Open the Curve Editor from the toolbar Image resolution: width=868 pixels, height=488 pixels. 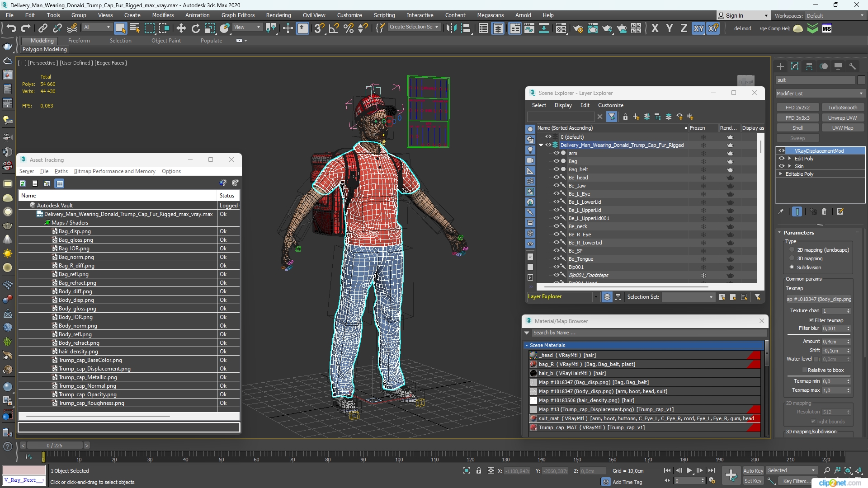[x=529, y=28]
